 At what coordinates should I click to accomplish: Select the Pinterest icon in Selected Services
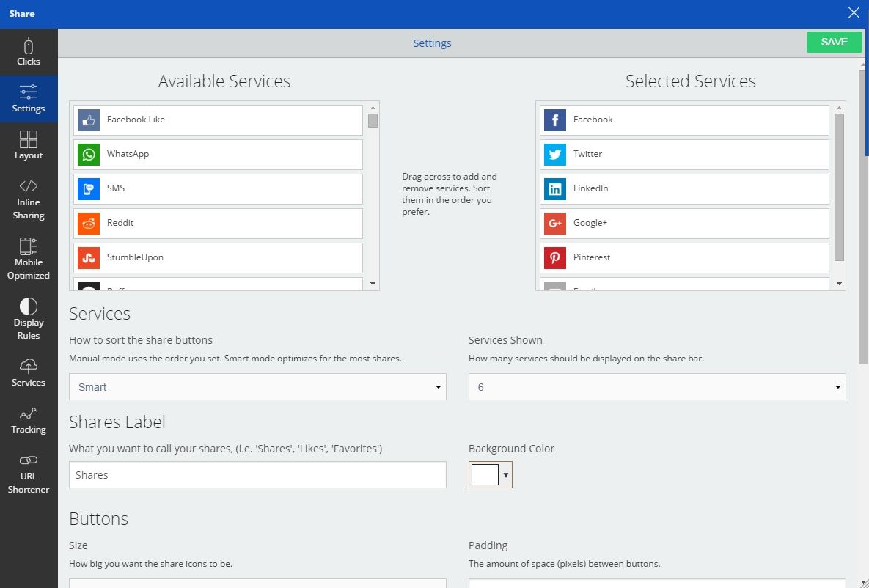[554, 257]
